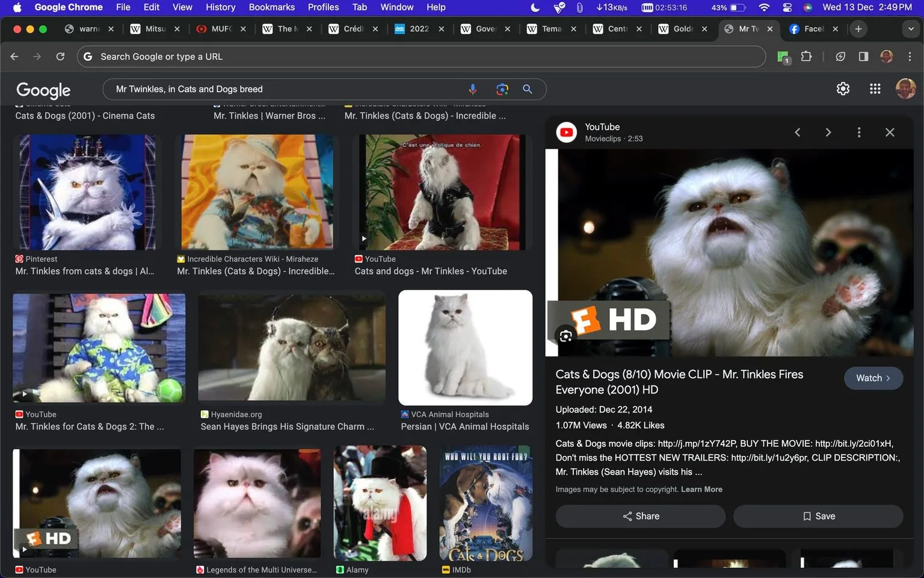The width and height of the screenshot is (924, 578).
Task: Go to the next image in the preview panel
Action: coord(828,132)
